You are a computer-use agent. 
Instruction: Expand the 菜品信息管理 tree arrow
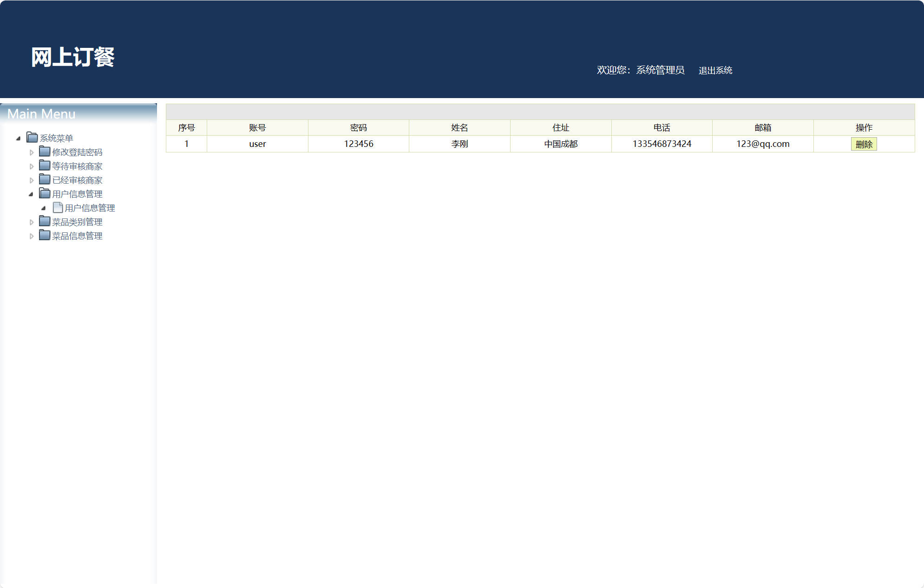pyautogui.click(x=31, y=236)
